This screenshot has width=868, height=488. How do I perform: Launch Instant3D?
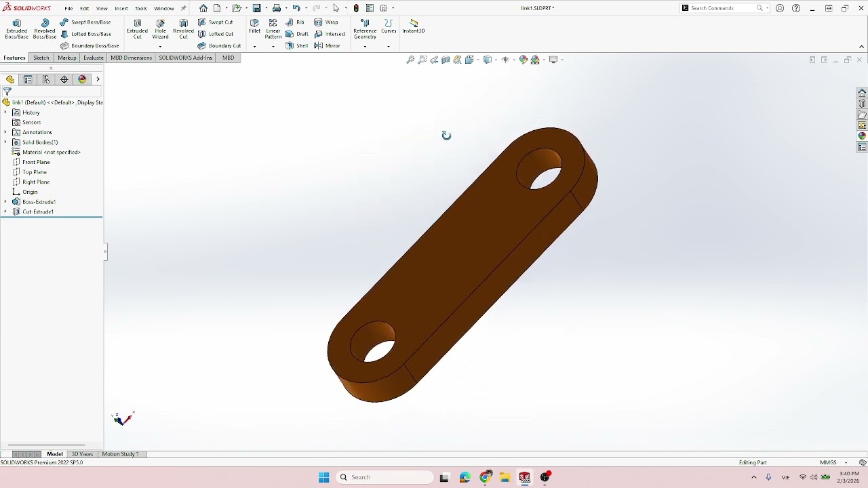coord(414,26)
